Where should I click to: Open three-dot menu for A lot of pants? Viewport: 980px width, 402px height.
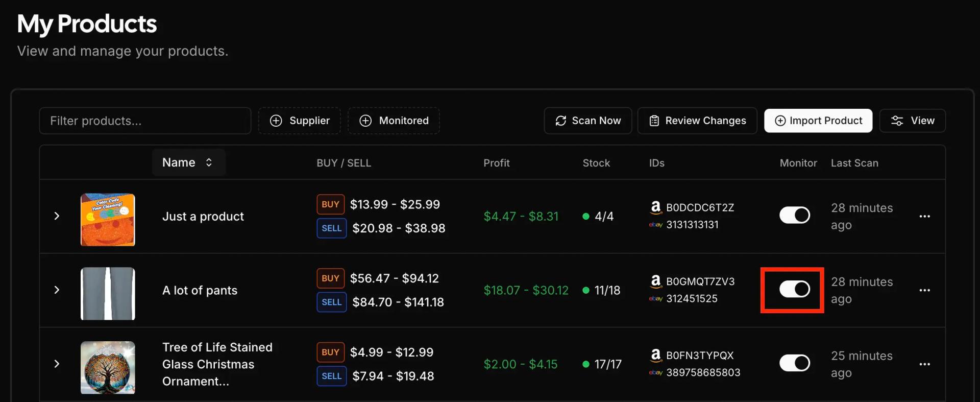(924, 290)
